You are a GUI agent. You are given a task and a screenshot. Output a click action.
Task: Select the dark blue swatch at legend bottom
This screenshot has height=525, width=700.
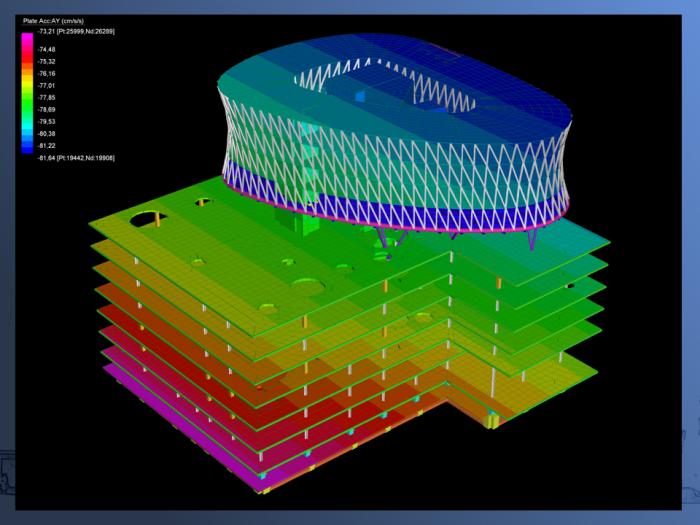(27, 150)
